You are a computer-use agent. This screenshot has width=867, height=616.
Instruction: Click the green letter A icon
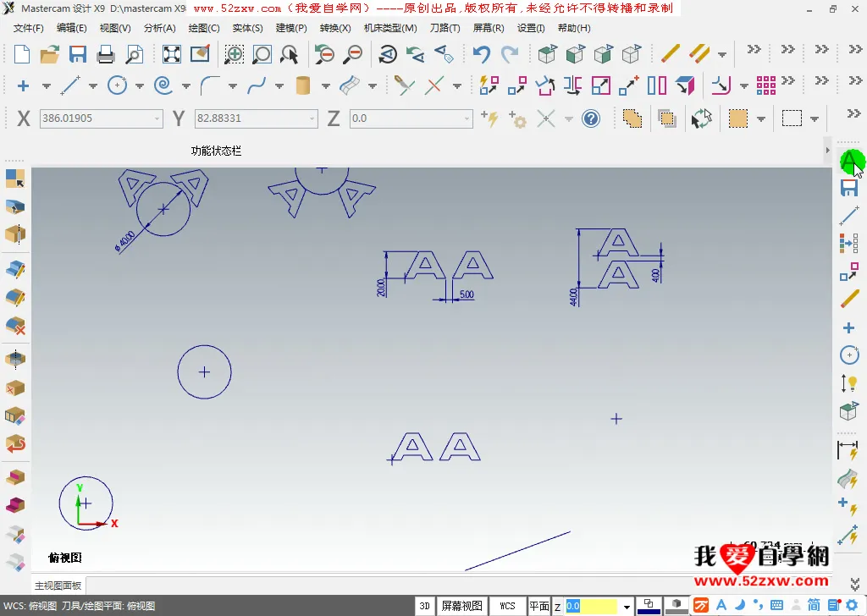(850, 161)
